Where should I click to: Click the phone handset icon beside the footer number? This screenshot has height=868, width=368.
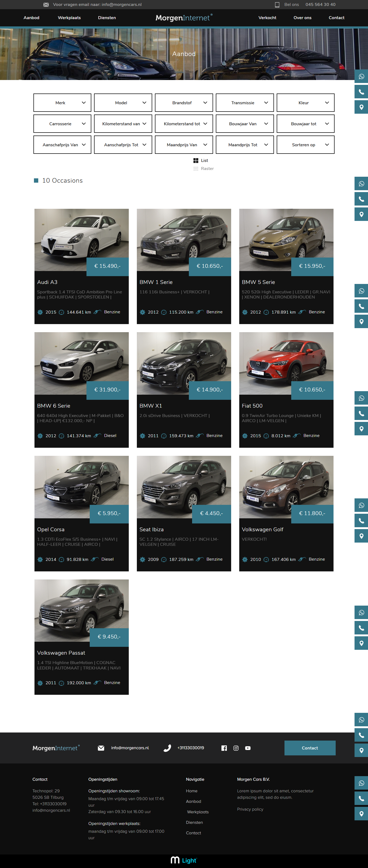click(x=167, y=748)
